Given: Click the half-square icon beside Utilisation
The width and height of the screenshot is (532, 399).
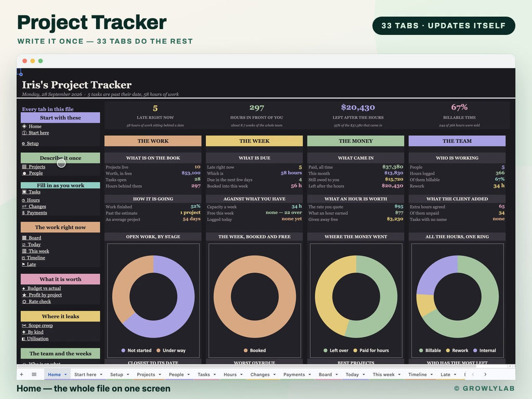Looking at the screenshot, I should (x=23, y=339).
